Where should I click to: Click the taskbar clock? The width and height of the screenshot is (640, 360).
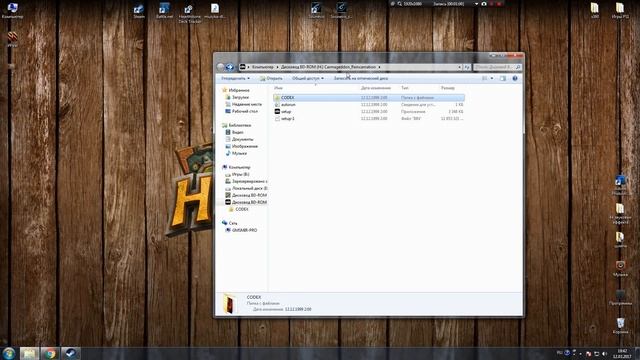pyautogui.click(x=622, y=353)
